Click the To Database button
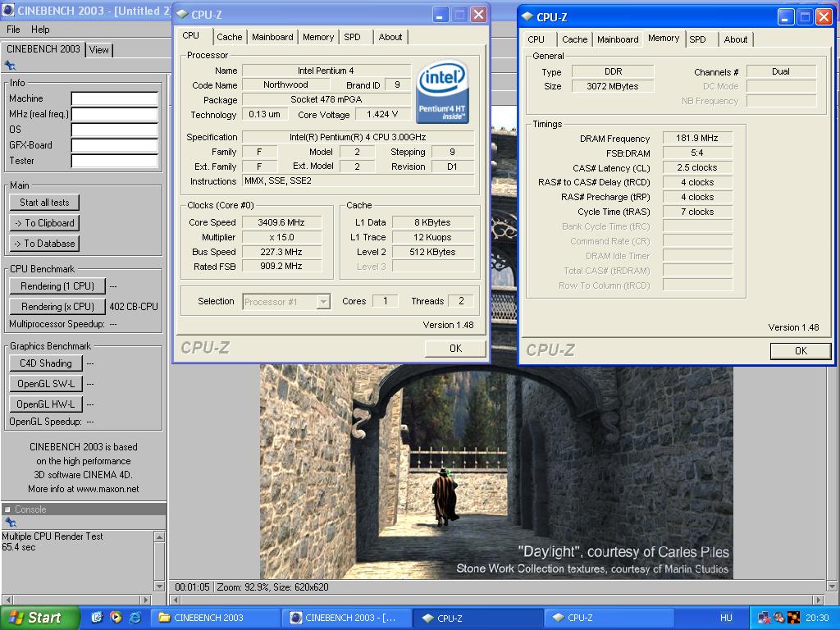840x630 pixels. tap(44, 243)
